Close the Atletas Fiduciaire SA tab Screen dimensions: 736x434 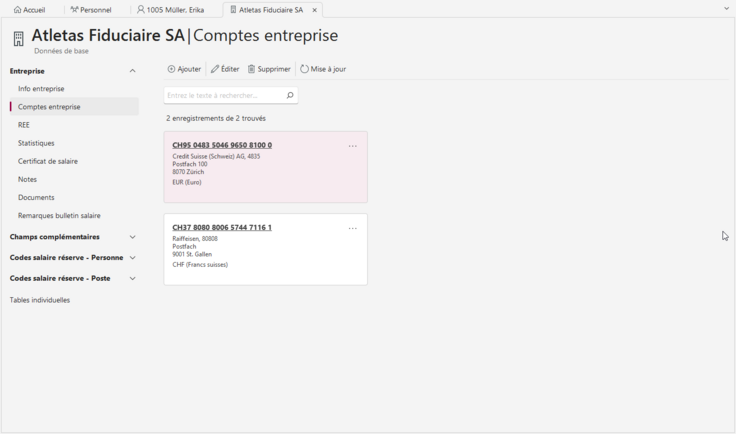[x=315, y=10]
